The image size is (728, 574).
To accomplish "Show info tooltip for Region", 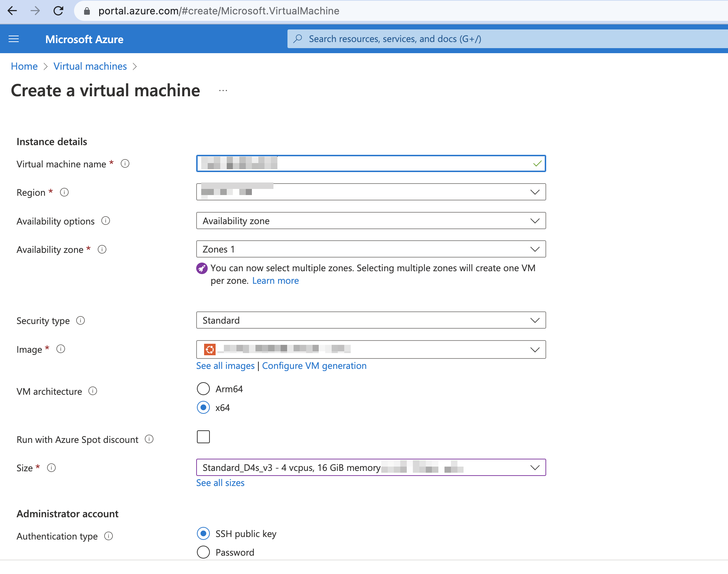I will point(64,192).
